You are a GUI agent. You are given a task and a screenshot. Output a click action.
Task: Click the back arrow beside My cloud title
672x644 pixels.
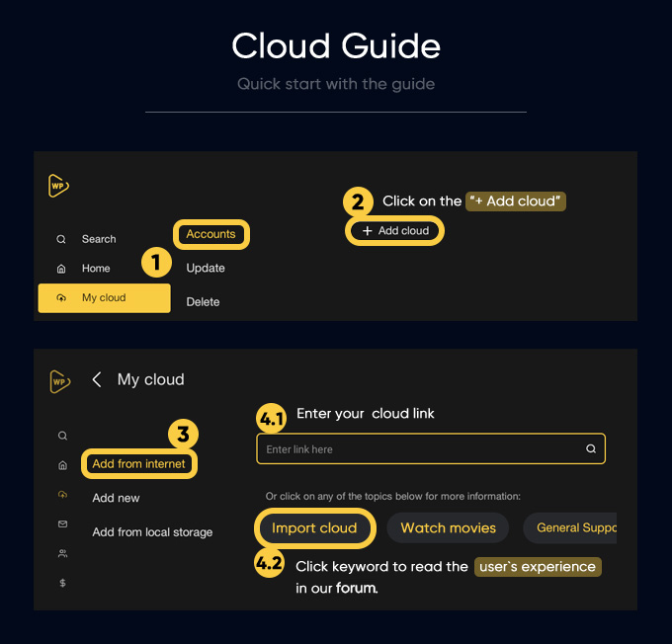(97, 379)
